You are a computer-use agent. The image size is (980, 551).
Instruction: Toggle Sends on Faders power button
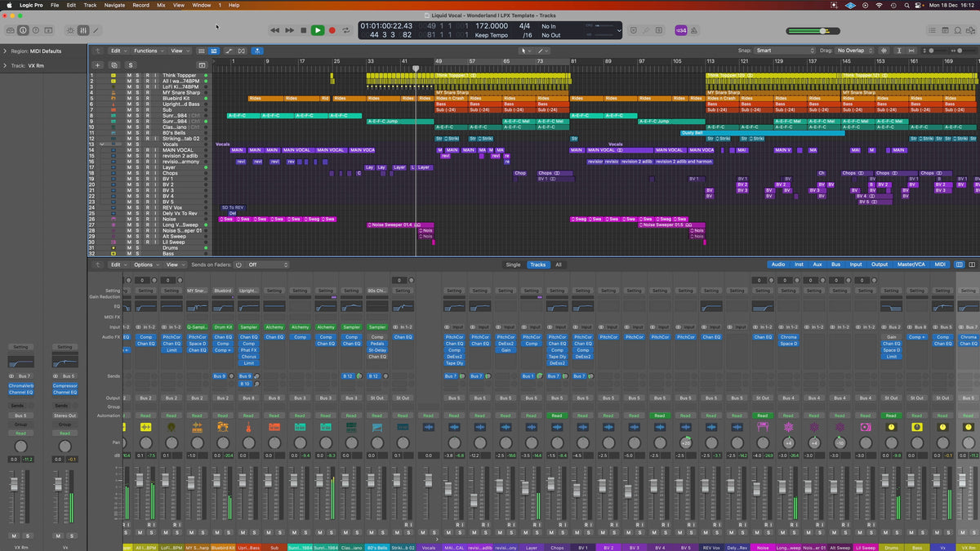(x=238, y=264)
